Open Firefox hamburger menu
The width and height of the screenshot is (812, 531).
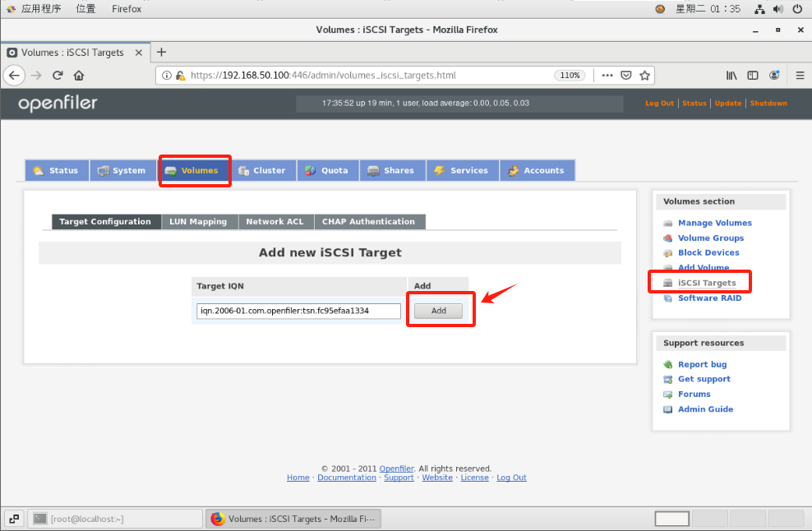[x=800, y=76]
